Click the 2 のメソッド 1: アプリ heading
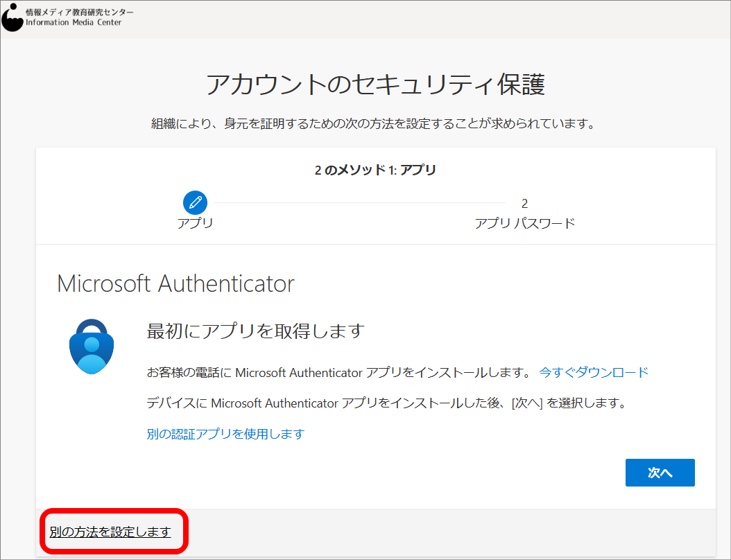This screenshot has width=731, height=560. pyautogui.click(x=375, y=170)
